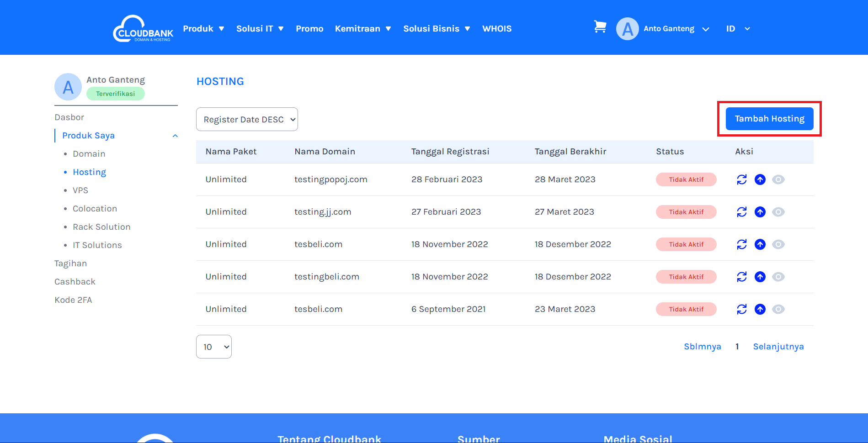Click renew icon for testingpopoj.com
This screenshot has height=443, width=868.
coord(741,179)
